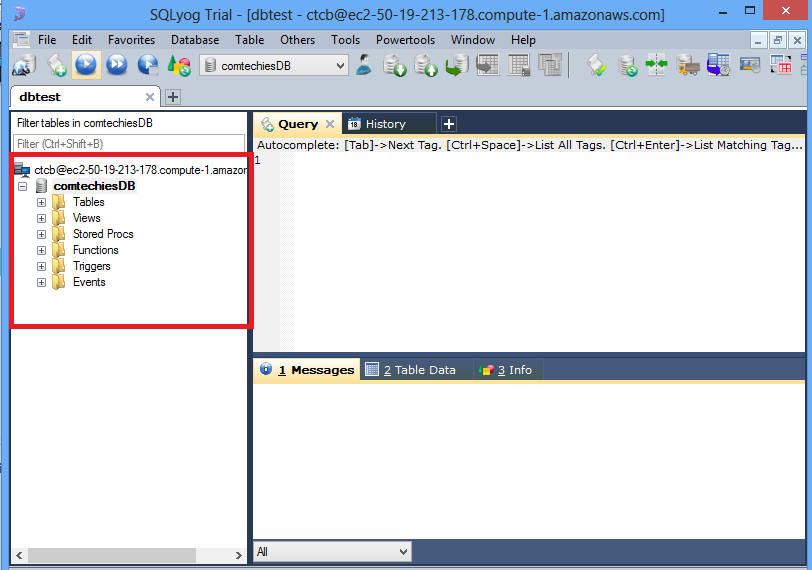This screenshot has height=570, width=812.
Task: Click the SQLyog dolphin icon in title bar
Action: [19, 13]
